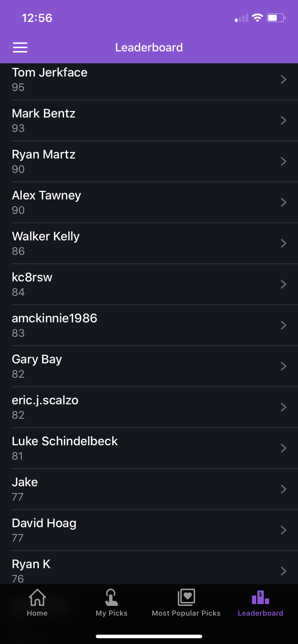This screenshot has width=298, height=644.
Task: Tap the Leaderboard header title
Action: pyautogui.click(x=149, y=47)
